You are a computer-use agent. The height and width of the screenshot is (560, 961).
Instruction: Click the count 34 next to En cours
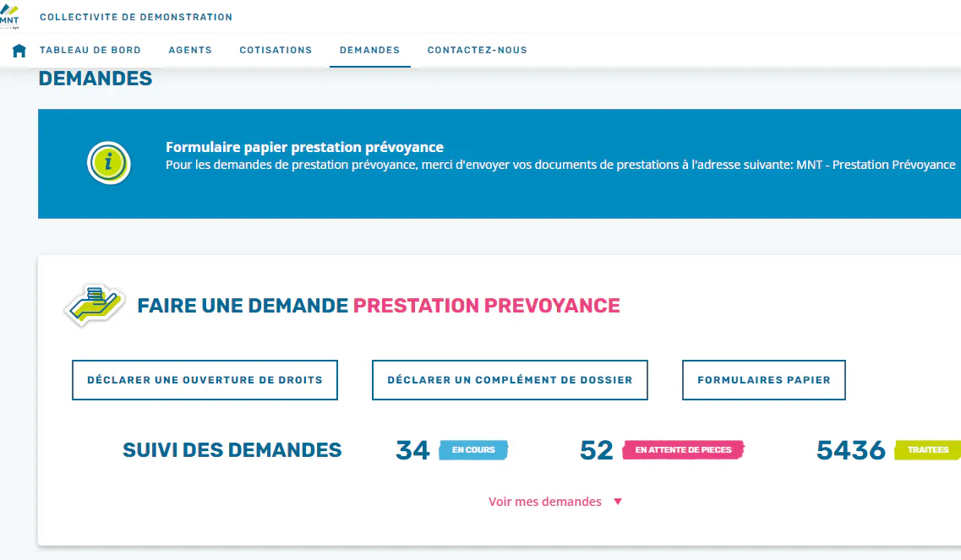pyautogui.click(x=412, y=449)
